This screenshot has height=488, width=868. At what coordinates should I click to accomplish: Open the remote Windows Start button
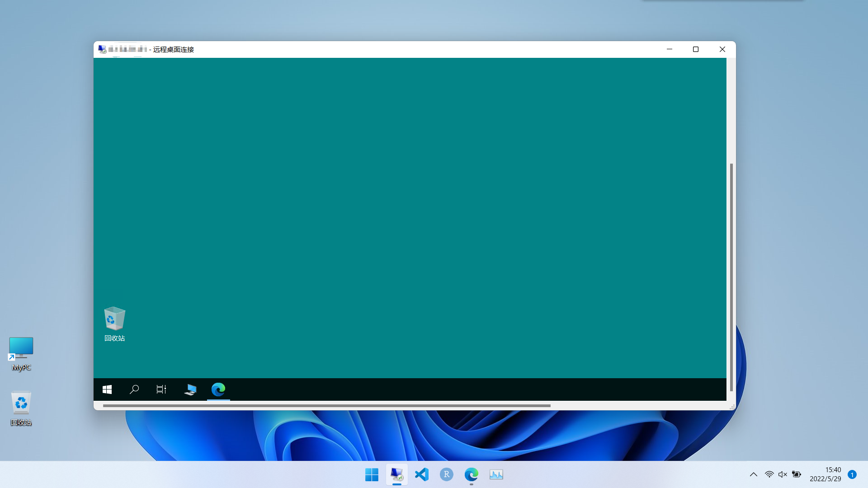(x=107, y=389)
